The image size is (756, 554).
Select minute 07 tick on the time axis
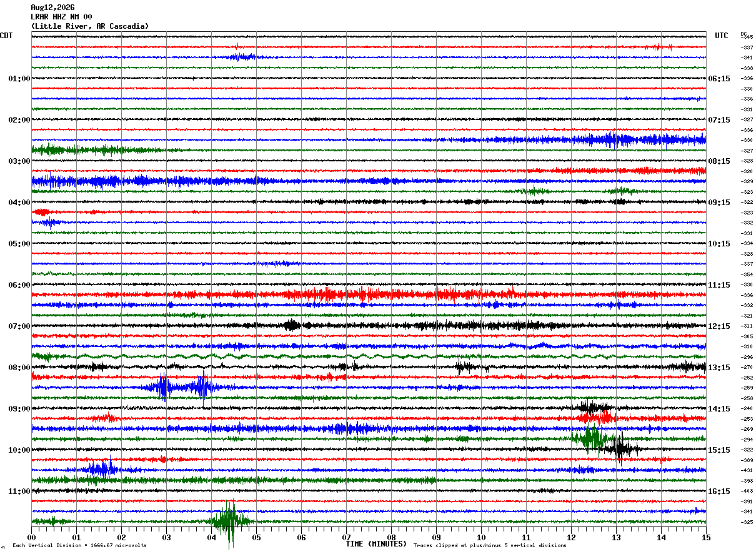coord(346,537)
